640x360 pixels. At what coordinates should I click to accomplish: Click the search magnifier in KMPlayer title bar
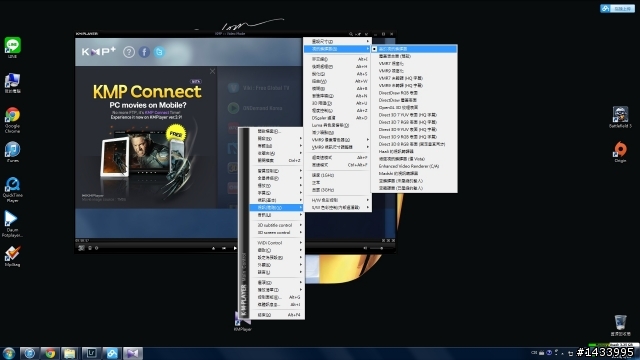tap(350, 34)
